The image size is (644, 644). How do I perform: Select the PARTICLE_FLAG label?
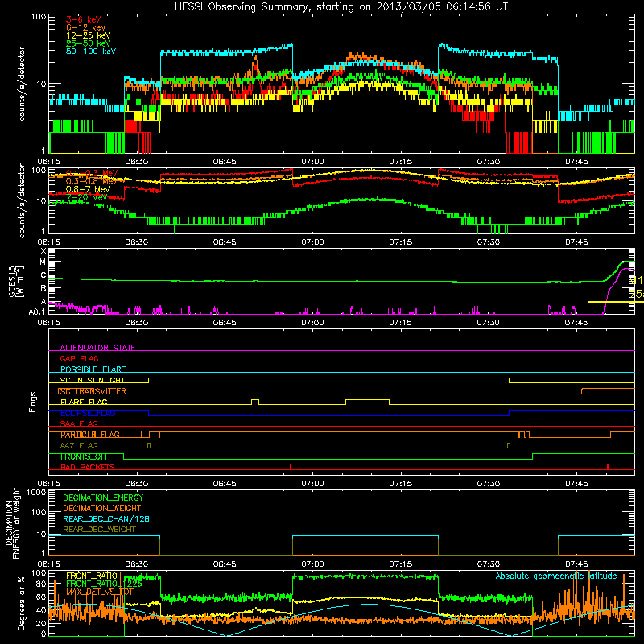tap(90, 435)
